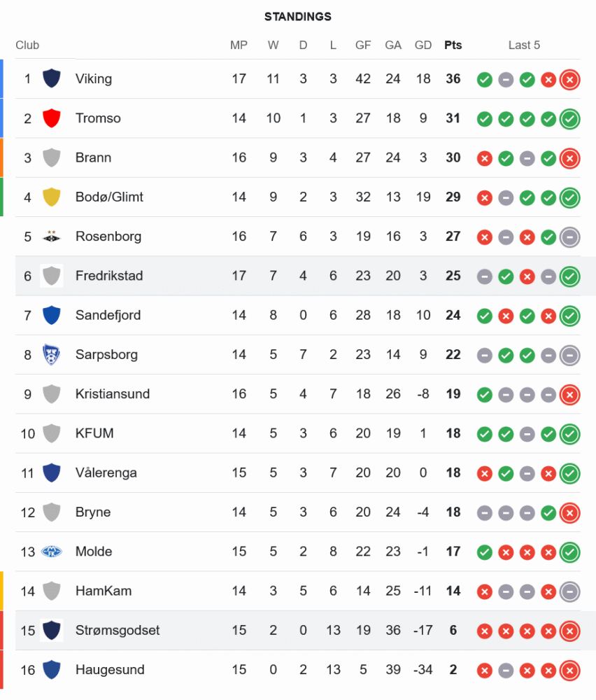596x700 pixels.
Task: Click the GD column header
Action: tap(423, 45)
